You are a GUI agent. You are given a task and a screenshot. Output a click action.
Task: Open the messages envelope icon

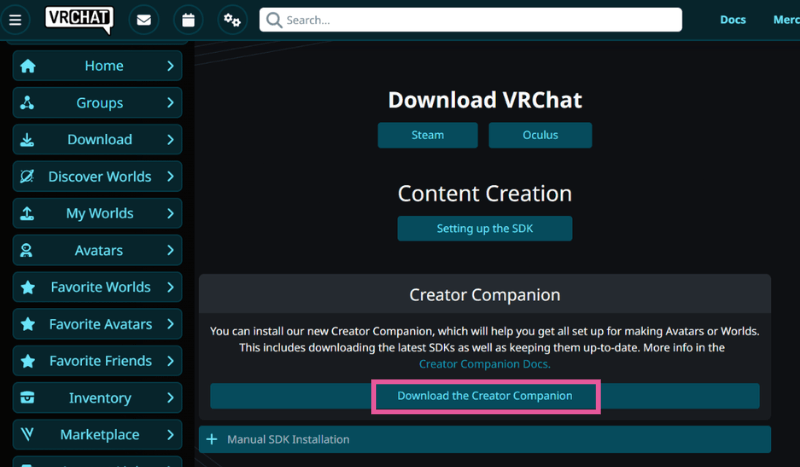click(x=144, y=20)
